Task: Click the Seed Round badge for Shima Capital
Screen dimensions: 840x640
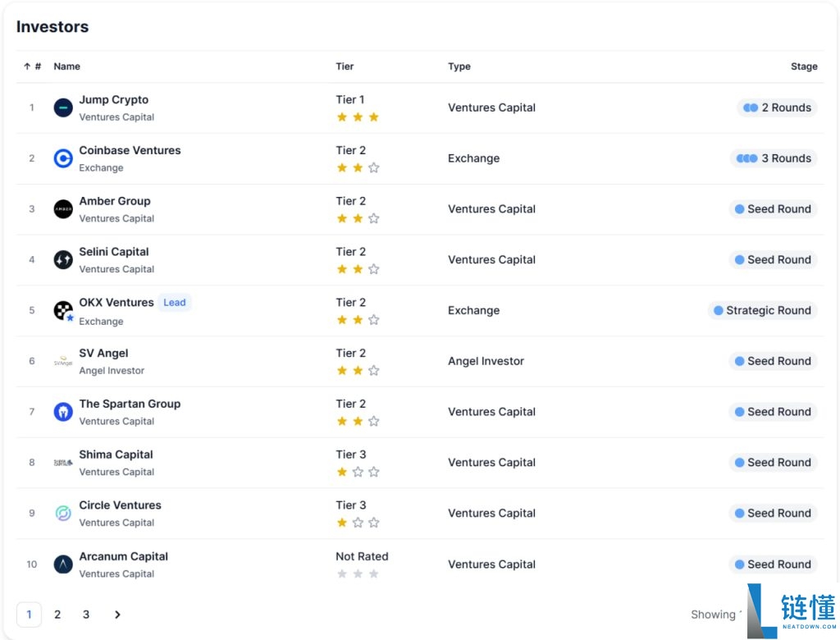Action: (x=773, y=462)
